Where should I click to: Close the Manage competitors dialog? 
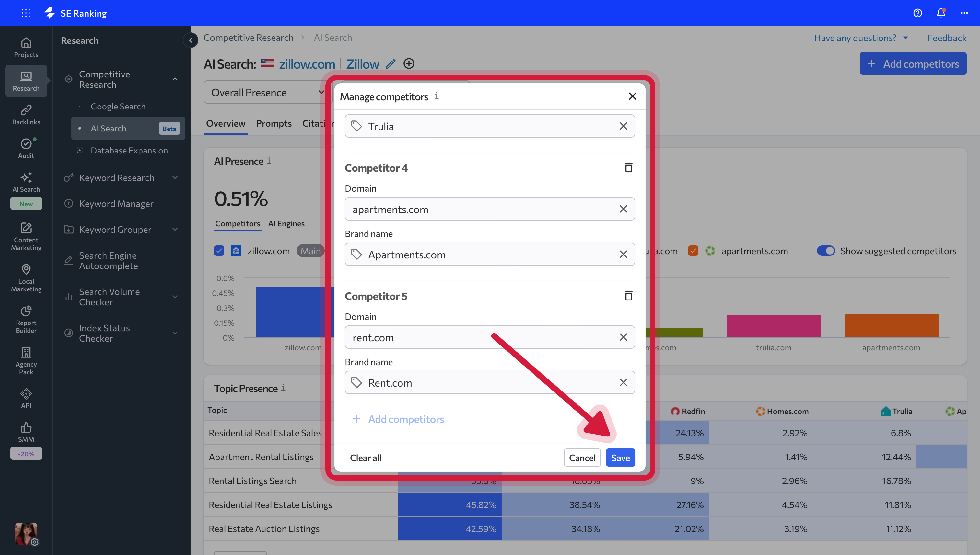633,96
